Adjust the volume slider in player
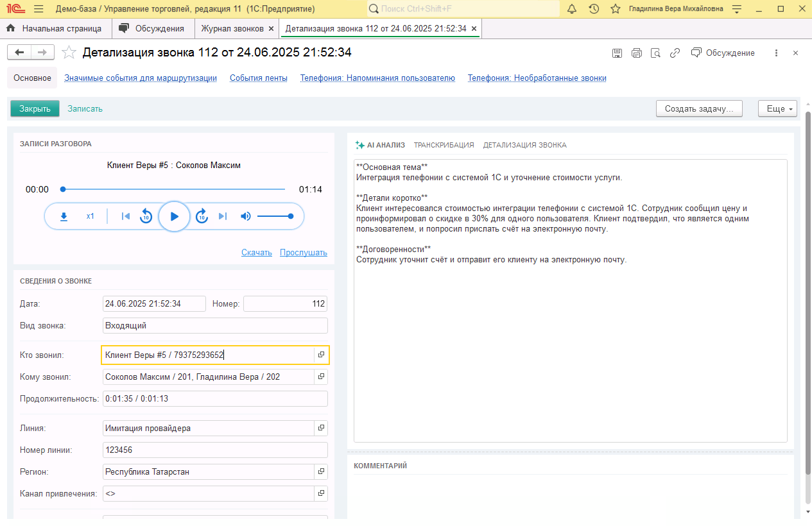This screenshot has height=526, width=812. click(x=275, y=216)
